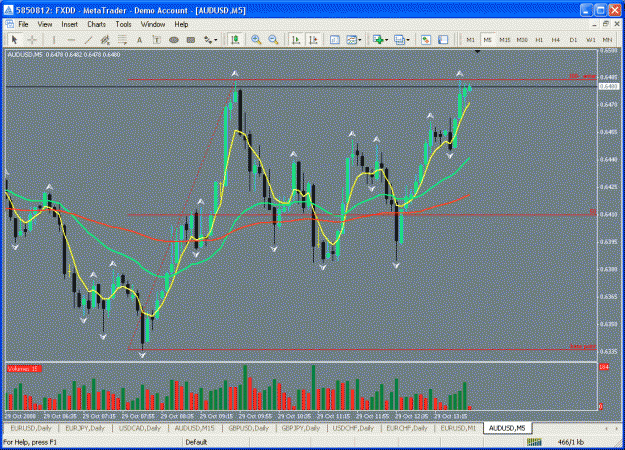Viewport: 625px width, 450px height.
Task: Switch to H1 timeframe
Action: point(539,40)
